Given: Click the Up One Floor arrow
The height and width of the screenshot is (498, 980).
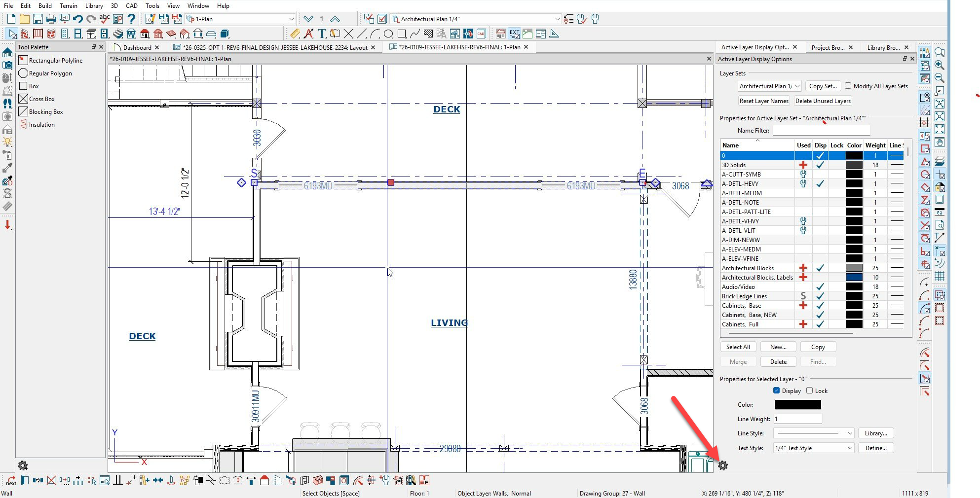Looking at the screenshot, I should coord(335,19).
